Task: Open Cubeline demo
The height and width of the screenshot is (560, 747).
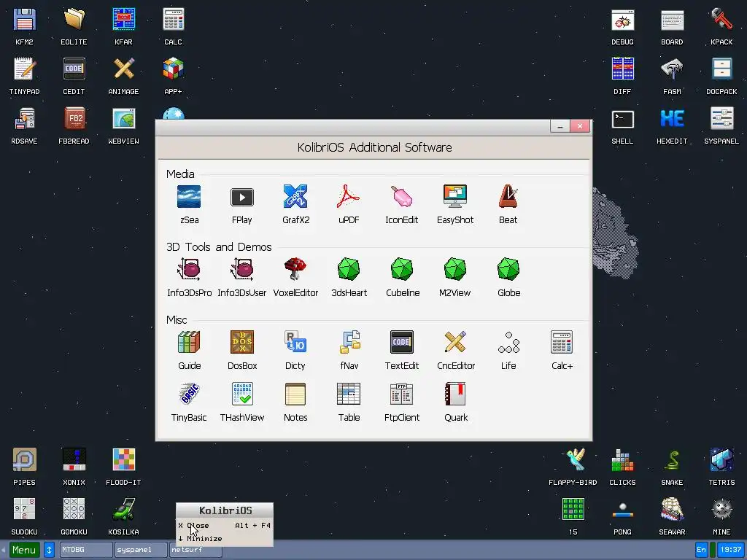Action: pos(402,269)
